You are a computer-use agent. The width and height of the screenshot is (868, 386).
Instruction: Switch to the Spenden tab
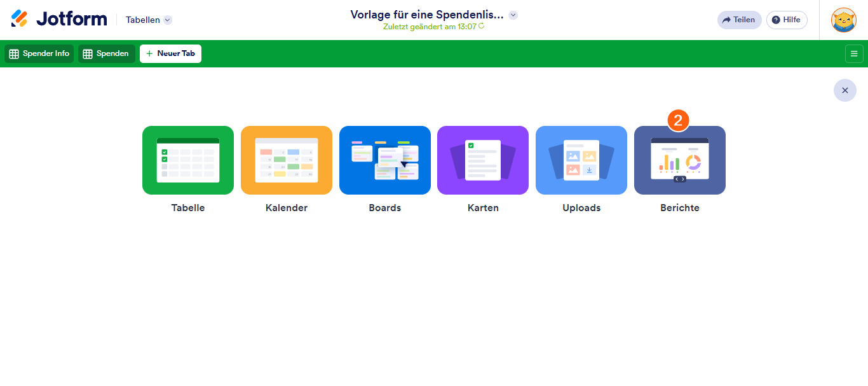point(107,53)
